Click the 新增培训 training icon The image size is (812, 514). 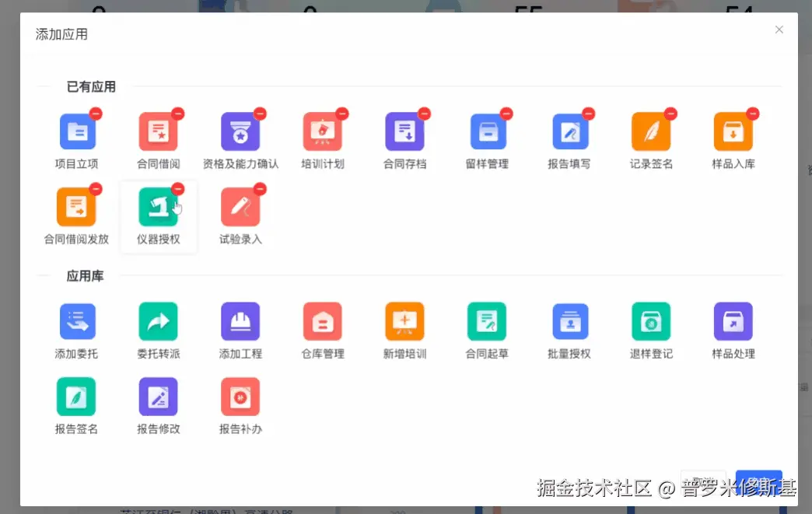click(x=404, y=320)
